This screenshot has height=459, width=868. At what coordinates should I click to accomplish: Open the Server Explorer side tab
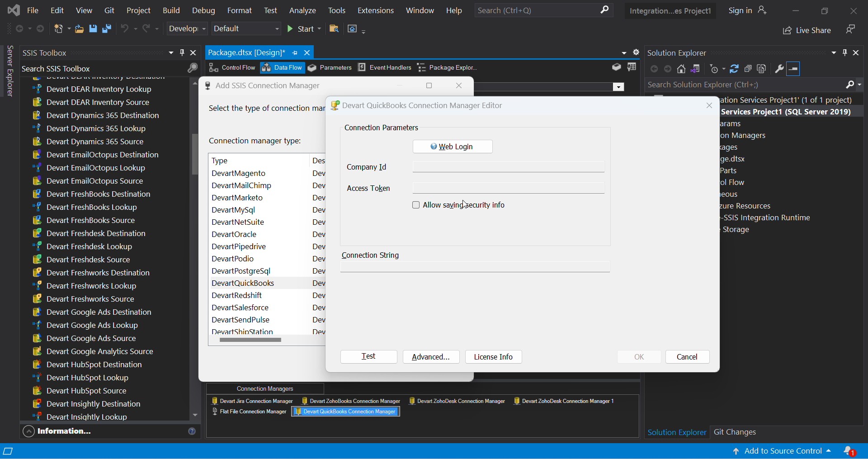[10, 71]
